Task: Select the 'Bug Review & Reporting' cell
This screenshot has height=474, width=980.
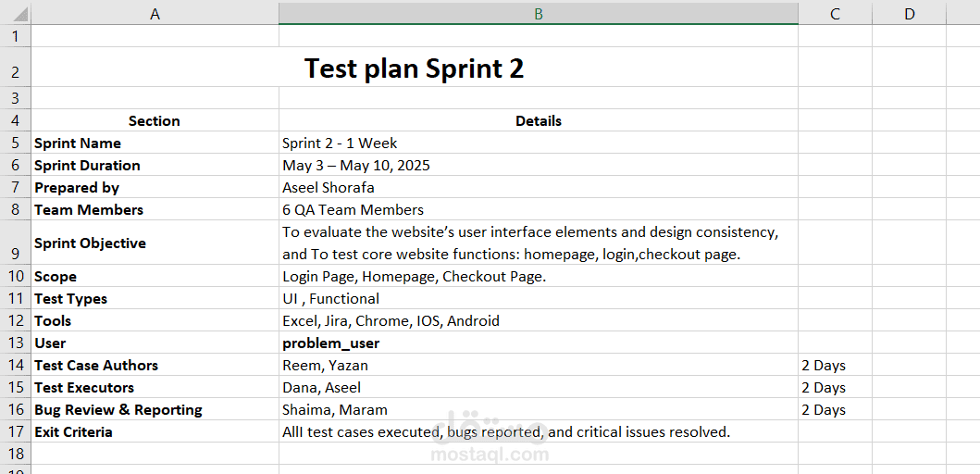Action: [x=155, y=409]
